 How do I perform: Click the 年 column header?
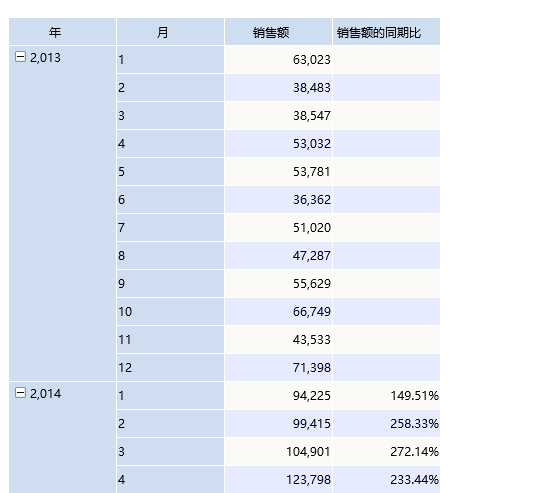(x=62, y=32)
